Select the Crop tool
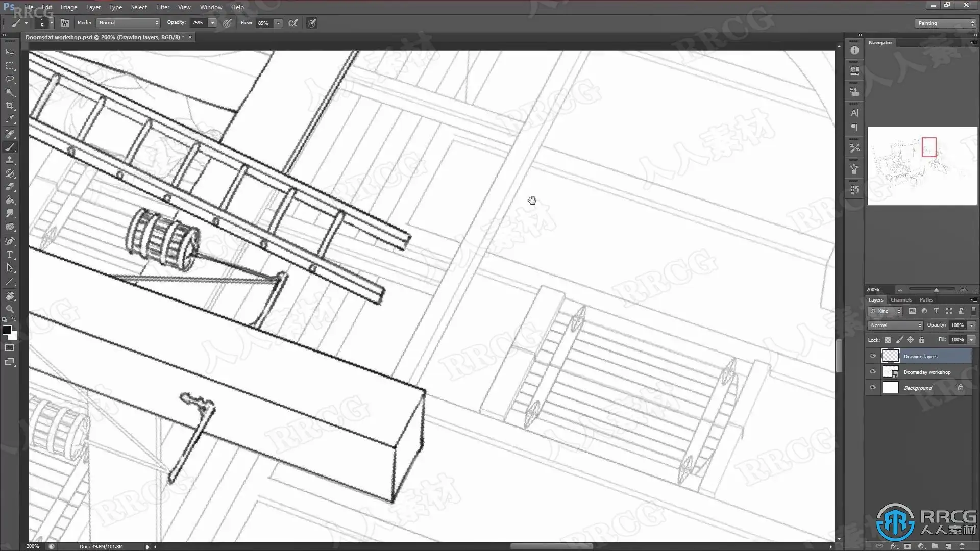980x551 pixels. [x=10, y=106]
